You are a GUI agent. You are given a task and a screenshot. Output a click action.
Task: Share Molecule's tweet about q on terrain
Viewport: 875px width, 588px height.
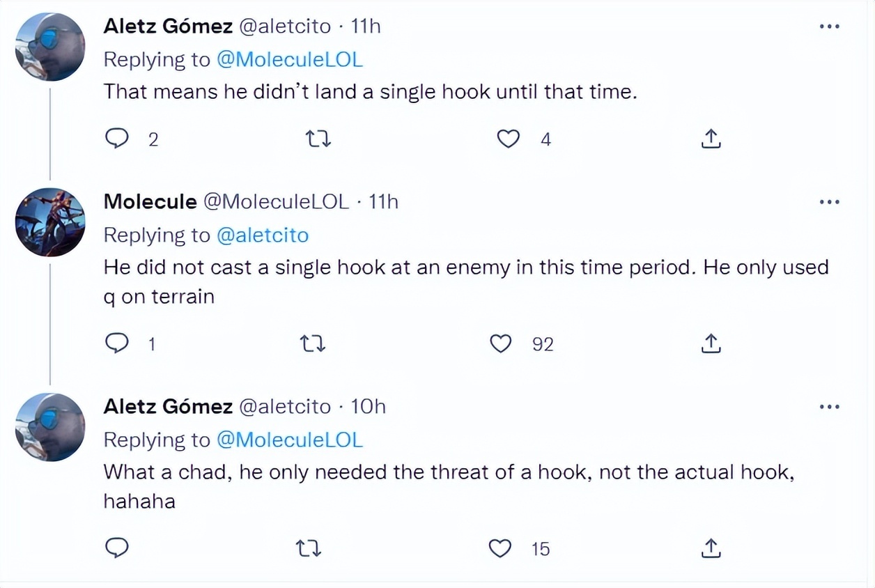(710, 343)
